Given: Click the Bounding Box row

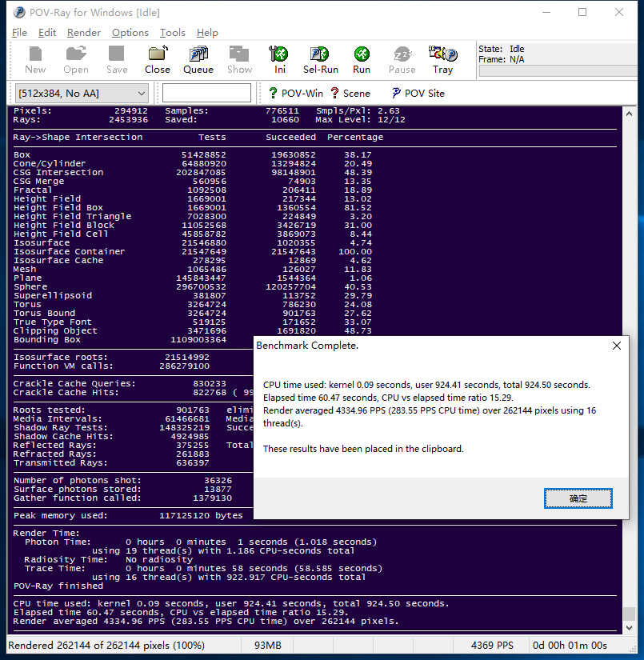Looking at the screenshot, I should [x=120, y=339].
